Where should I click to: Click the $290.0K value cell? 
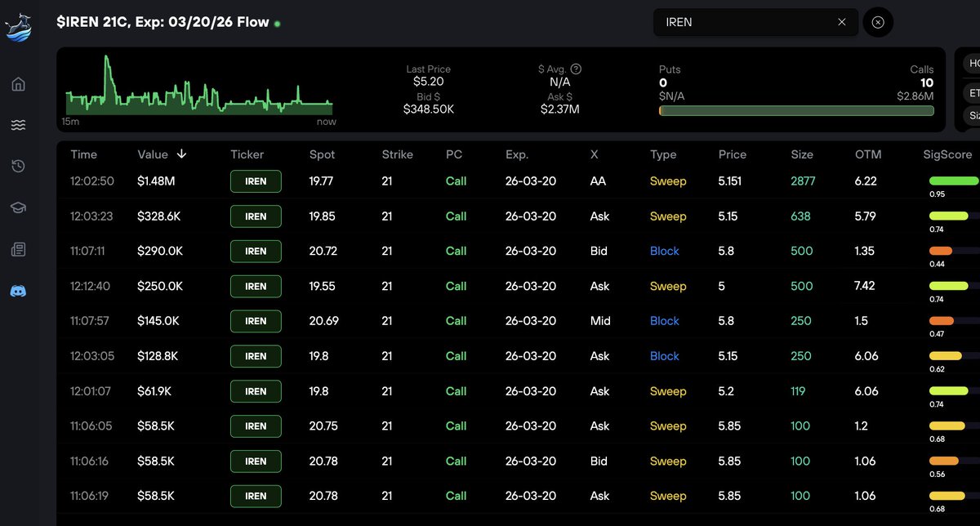pos(160,251)
